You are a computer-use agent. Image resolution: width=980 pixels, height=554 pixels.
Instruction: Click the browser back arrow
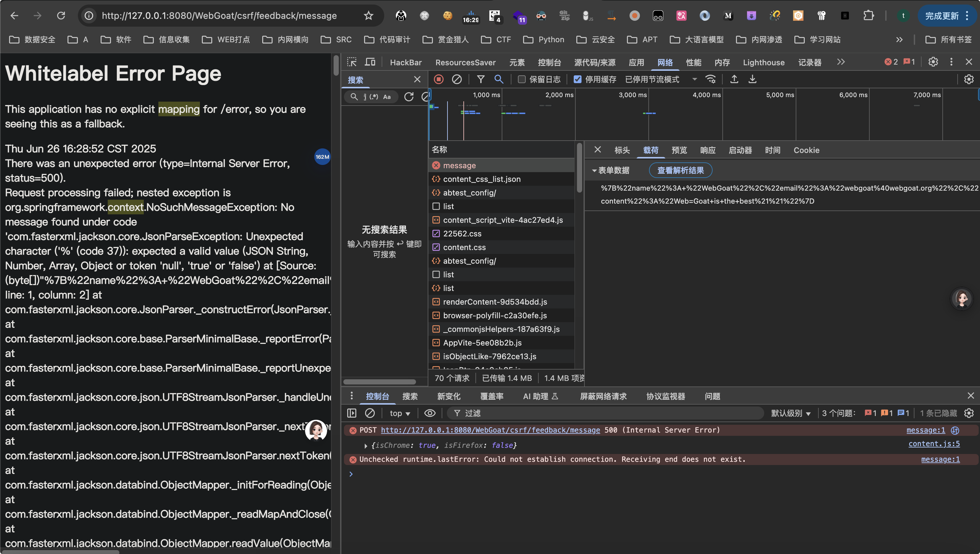(x=15, y=16)
